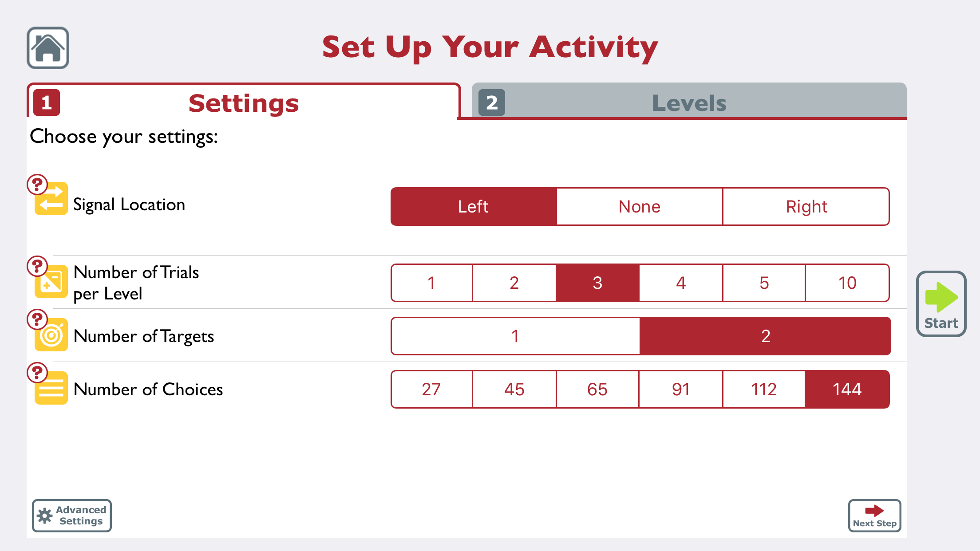Viewport: 980px width, 551px height.
Task: Go to Next Step
Action: (x=874, y=516)
